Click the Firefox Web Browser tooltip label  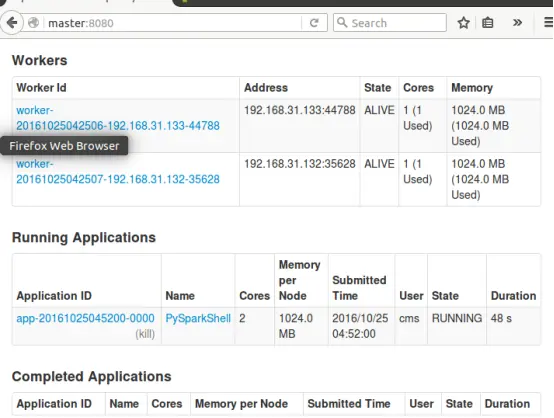tap(64, 146)
